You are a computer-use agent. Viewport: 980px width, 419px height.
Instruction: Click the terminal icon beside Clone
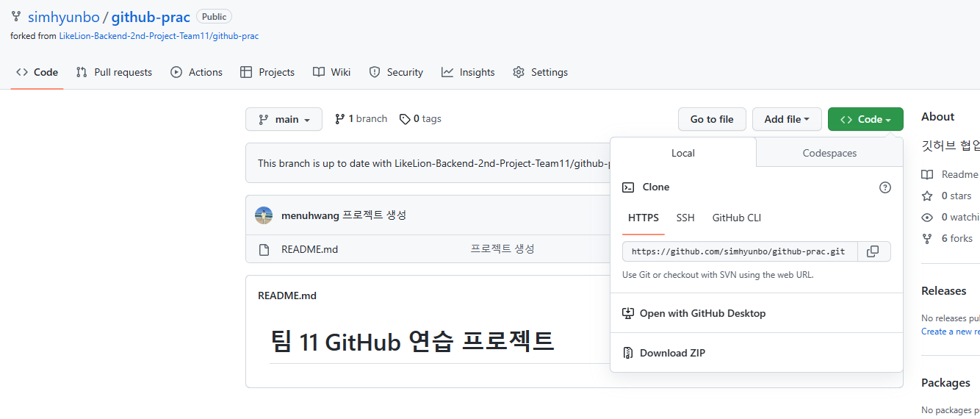628,187
